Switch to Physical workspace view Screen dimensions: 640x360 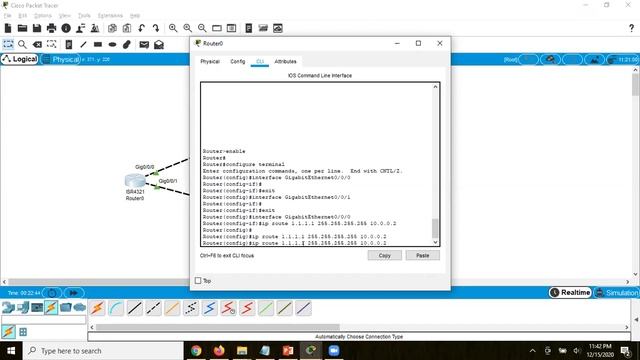pyautogui.click(x=61, y=60)
